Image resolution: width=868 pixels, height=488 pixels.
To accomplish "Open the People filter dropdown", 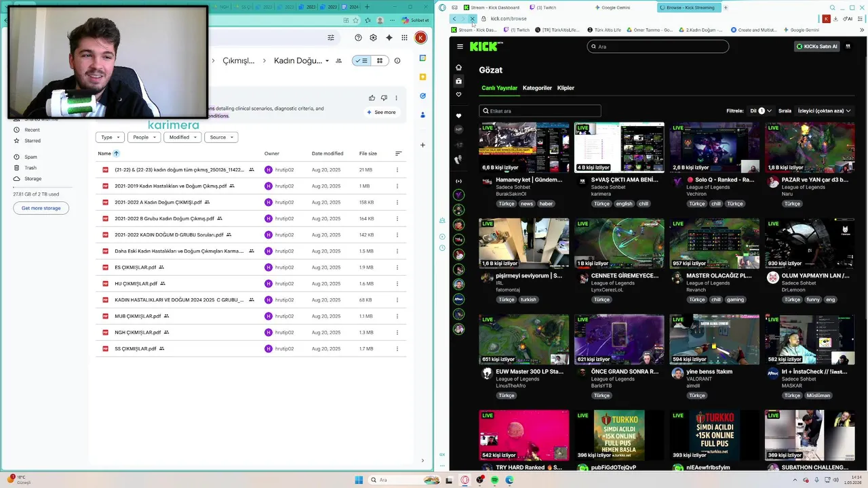I will click(x=144, y=137).
